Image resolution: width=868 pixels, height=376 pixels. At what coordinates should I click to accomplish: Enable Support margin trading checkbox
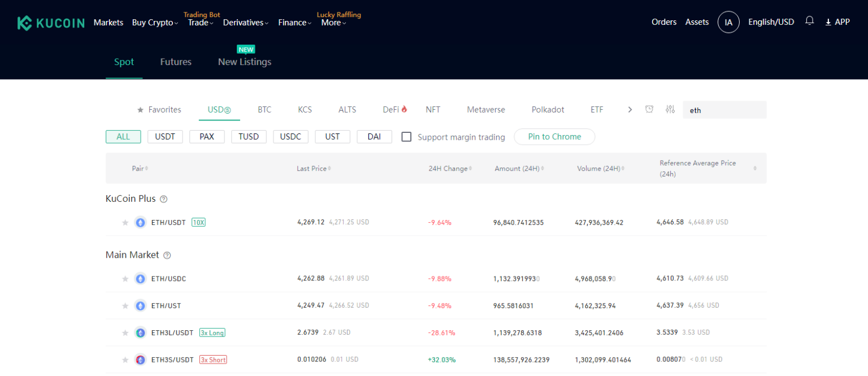406,137
